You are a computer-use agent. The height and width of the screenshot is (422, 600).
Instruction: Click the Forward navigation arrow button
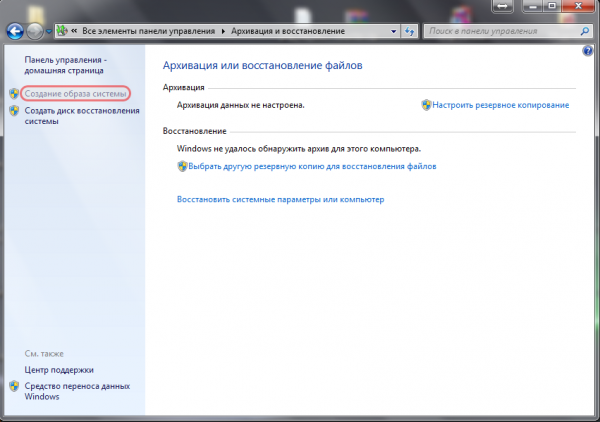pyautogui.click(x=36, y=31)
